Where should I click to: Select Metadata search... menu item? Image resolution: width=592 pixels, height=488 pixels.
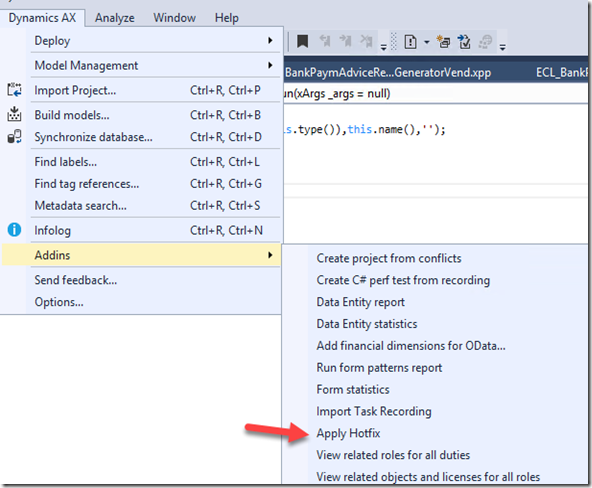coord(155,205)
